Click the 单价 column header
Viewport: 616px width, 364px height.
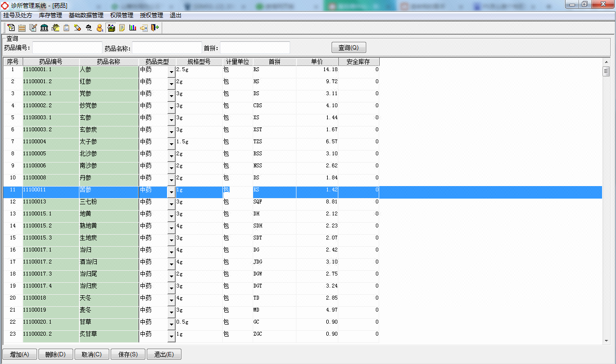coord(317,62)
